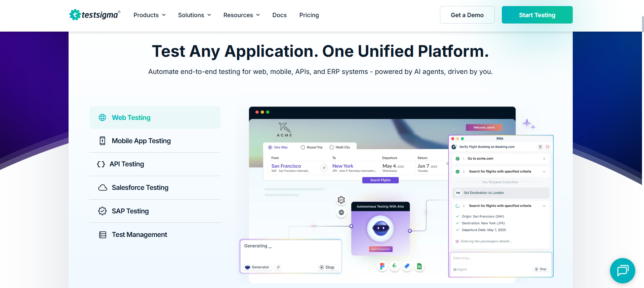Switch to Mobile App Testing tab
This screenshot has height=288, width=644.
pos(141,141)
